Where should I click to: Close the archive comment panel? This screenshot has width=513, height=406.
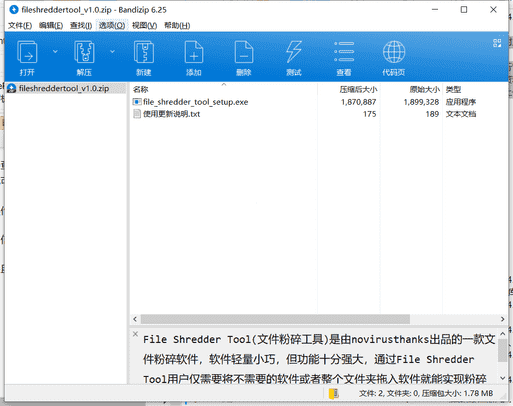coord(135,334)
